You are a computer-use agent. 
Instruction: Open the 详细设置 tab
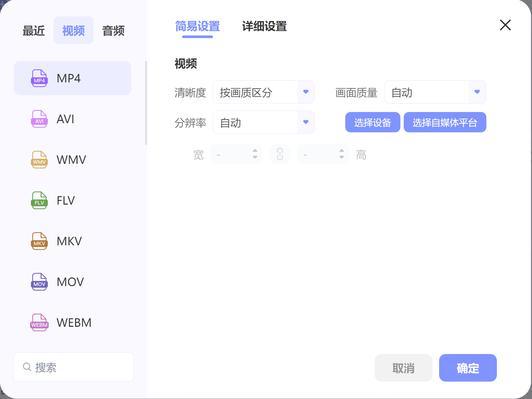point(264,27)
